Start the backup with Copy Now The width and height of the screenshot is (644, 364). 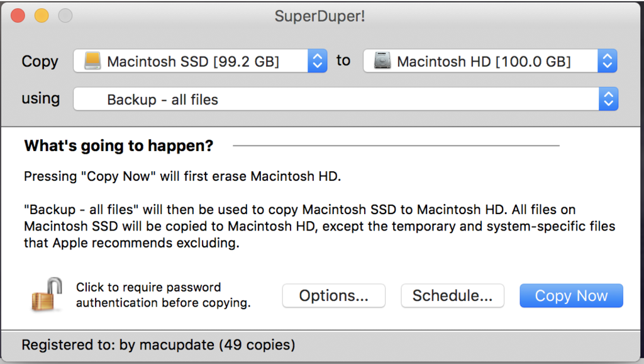571,295
